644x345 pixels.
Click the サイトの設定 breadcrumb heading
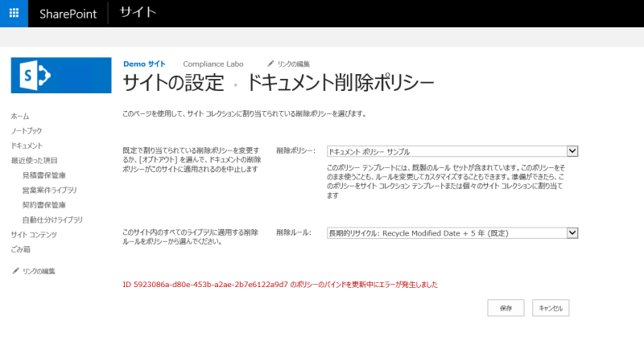point(173,83)
